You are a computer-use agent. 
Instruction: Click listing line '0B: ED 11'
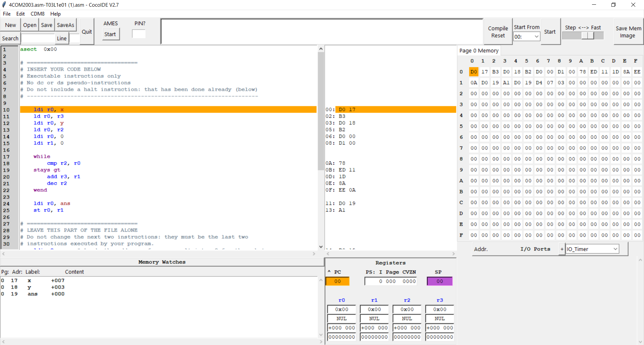(340, 170)
